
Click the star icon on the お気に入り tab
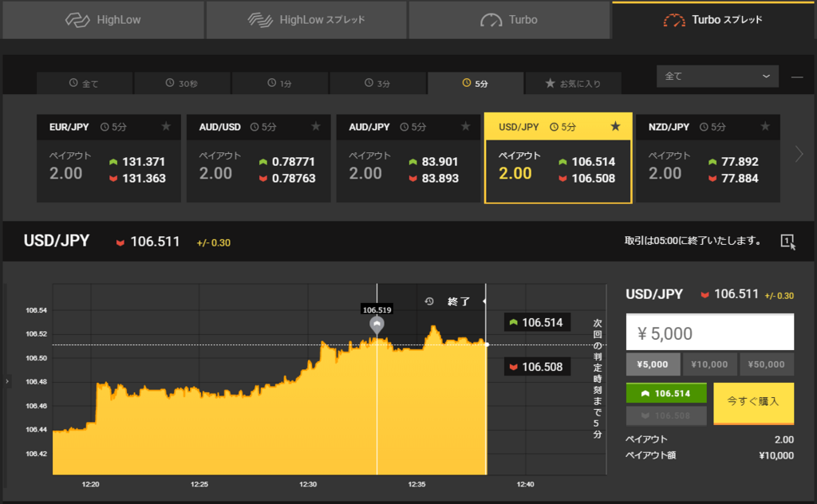point(550,83)
